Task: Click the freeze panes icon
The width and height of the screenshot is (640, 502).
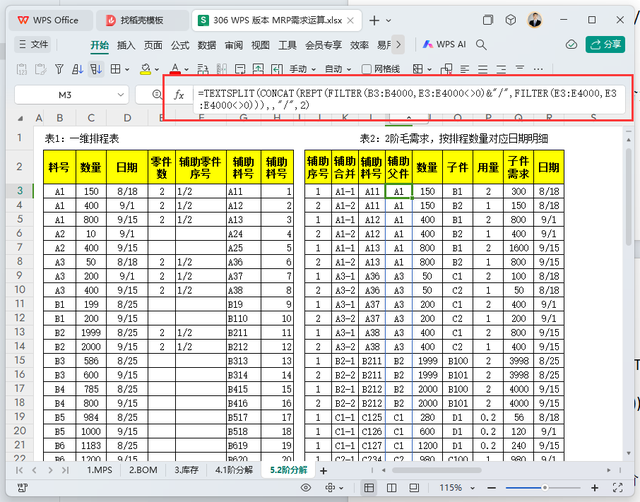Action: 418,69
